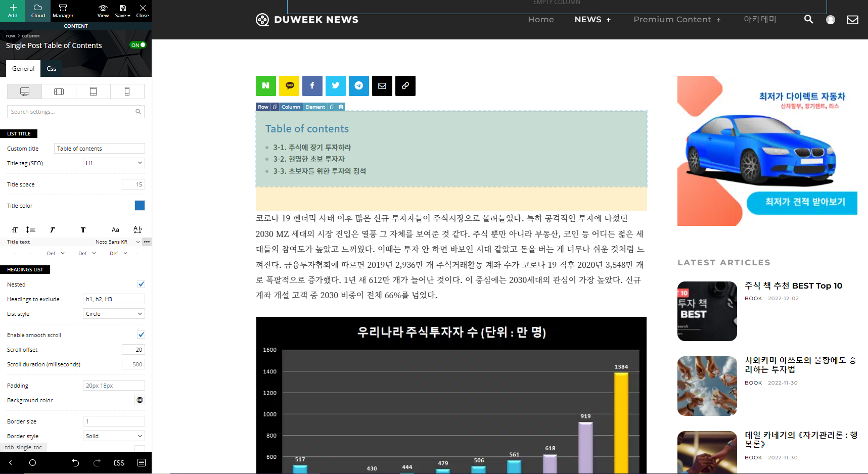The width and height of the screenshot is (868, 474).
Task: Select the landscape tablet viewport icon
Action: coord(59,91)
